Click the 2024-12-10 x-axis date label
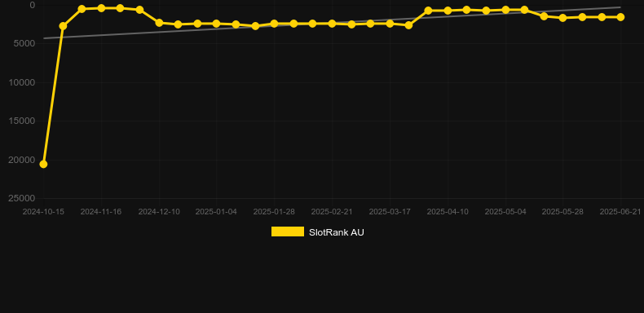 coord(159,212)
